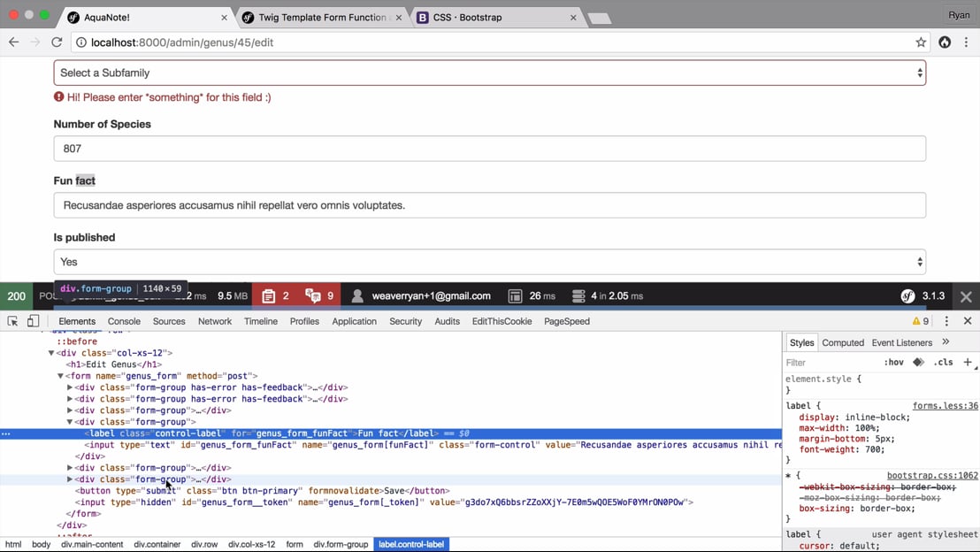Expand the form-group div below Save button row's predecessor

[70, 479]
